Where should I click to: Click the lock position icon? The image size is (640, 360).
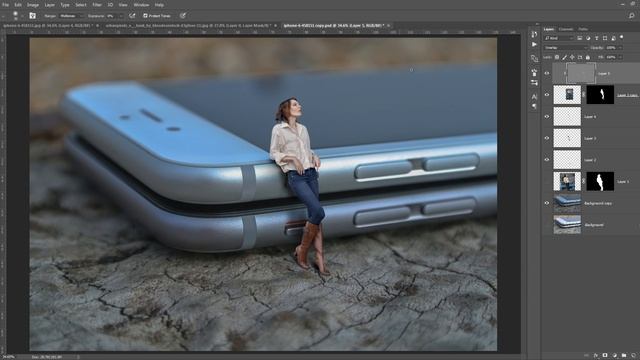tap(572, 57)
